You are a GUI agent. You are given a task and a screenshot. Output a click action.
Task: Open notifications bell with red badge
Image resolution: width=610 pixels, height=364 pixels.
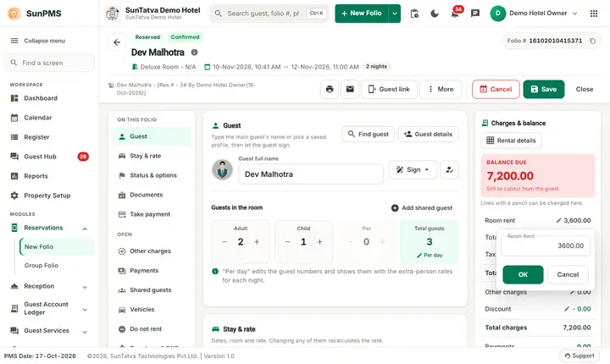[455, 13]
